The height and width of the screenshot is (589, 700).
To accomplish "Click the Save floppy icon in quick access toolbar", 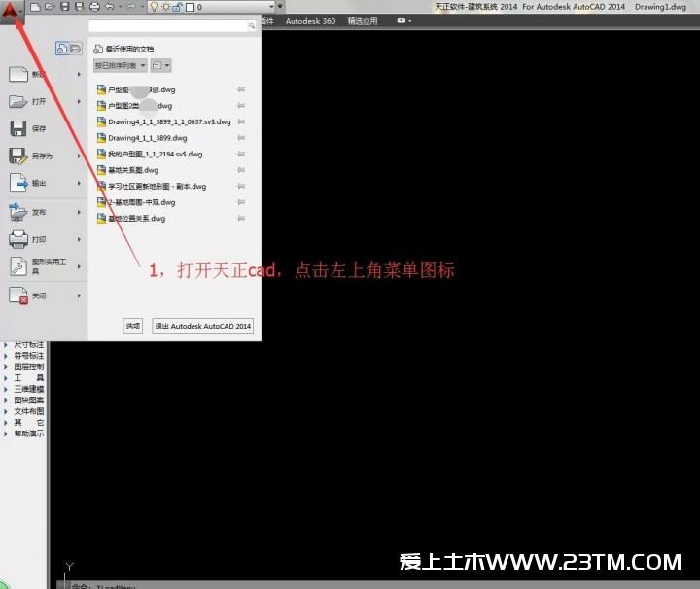I will tap(65, 7).
